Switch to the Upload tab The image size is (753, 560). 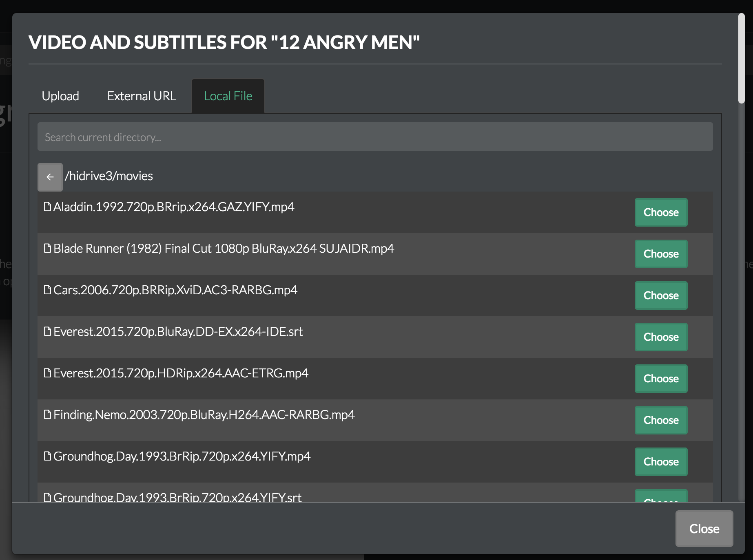click(x=60, y=96)
